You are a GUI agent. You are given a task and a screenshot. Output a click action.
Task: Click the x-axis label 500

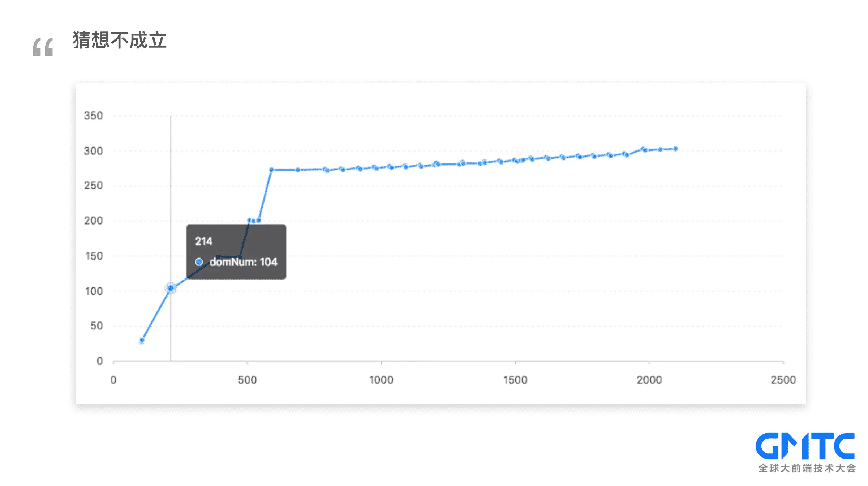tap(247, 380)
